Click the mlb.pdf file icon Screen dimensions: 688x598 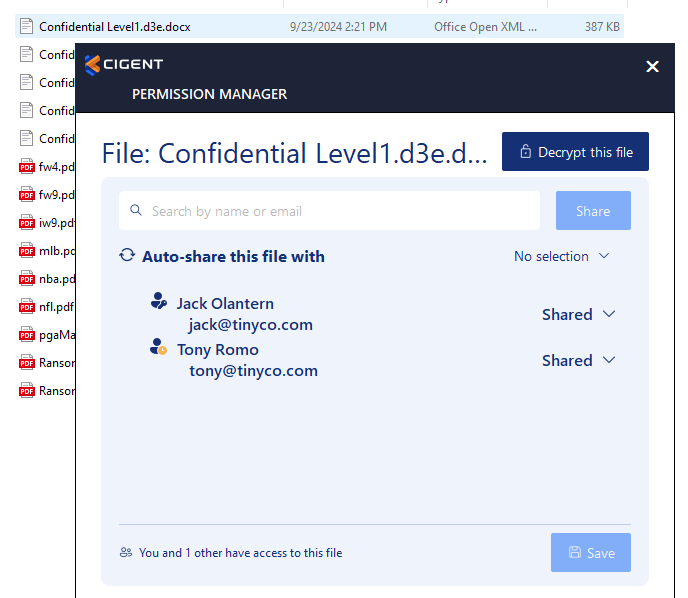click(26, 251)
